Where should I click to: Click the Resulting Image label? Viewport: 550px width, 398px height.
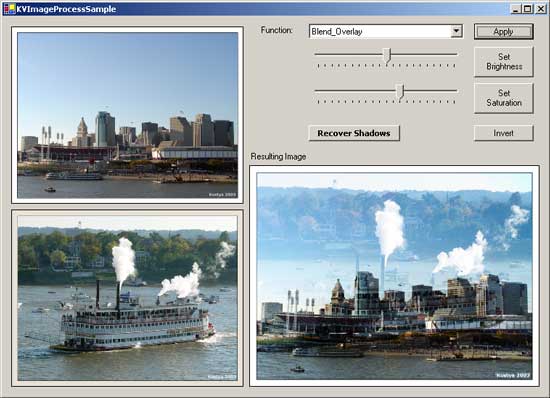click(x=278, y=157)
